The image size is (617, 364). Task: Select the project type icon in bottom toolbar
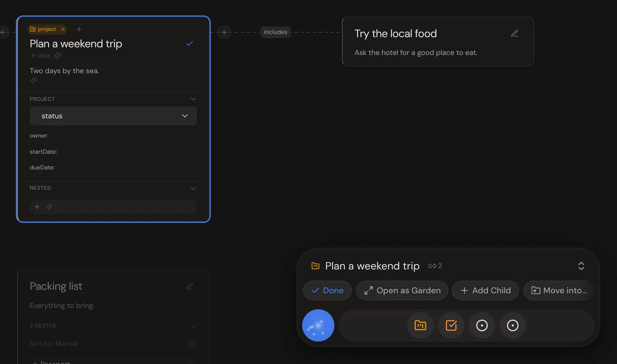[x=420, y=325]
